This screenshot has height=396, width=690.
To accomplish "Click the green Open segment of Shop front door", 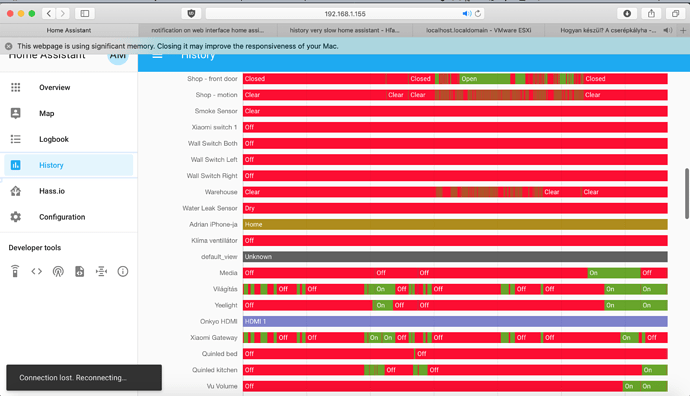I will click(484, 79).
